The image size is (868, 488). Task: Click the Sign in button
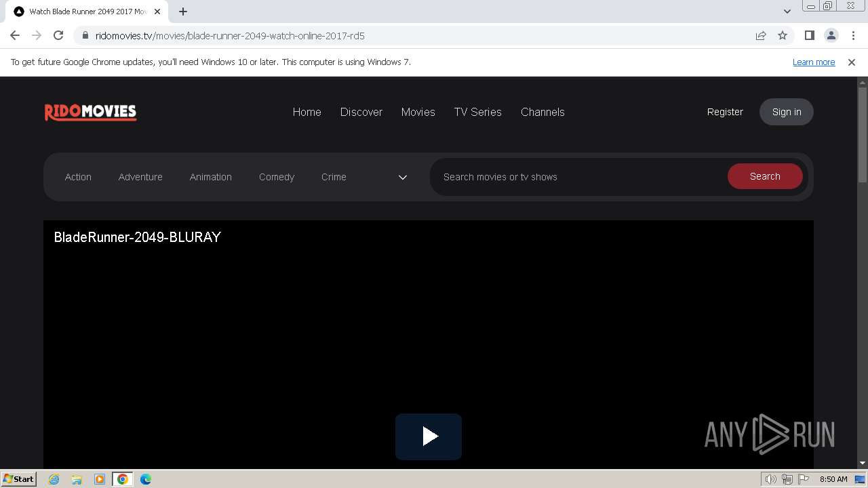787,112
